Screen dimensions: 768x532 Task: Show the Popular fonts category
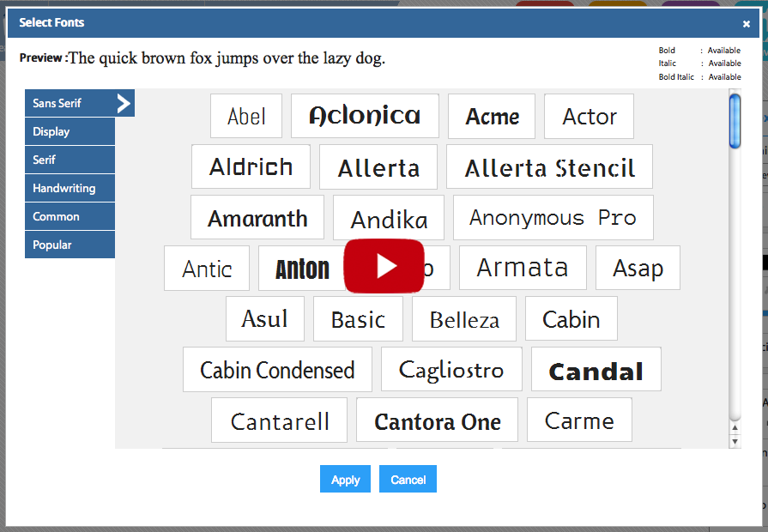(70, 245)
